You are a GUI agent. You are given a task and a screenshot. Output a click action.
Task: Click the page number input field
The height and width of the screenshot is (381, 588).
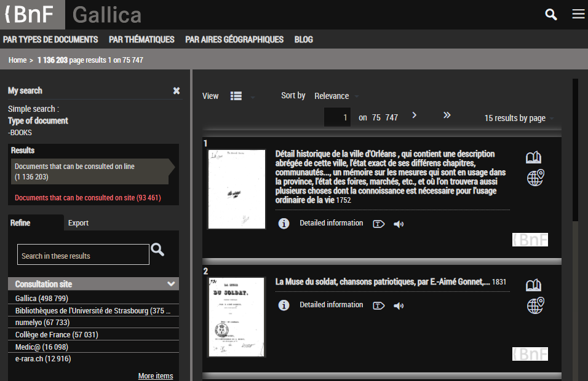pos(337,117)
